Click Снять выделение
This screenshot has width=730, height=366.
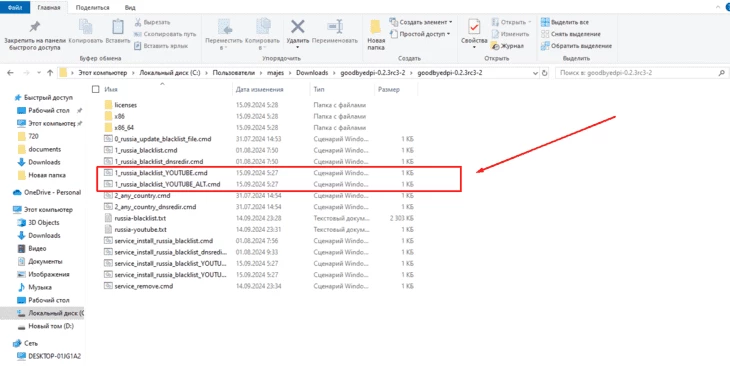(x=571, y=34)
